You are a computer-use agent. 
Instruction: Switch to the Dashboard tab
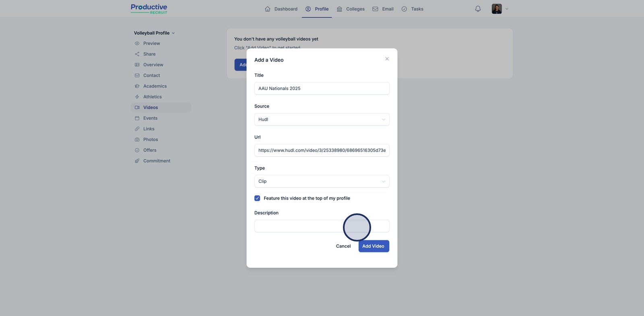point(281,9)
